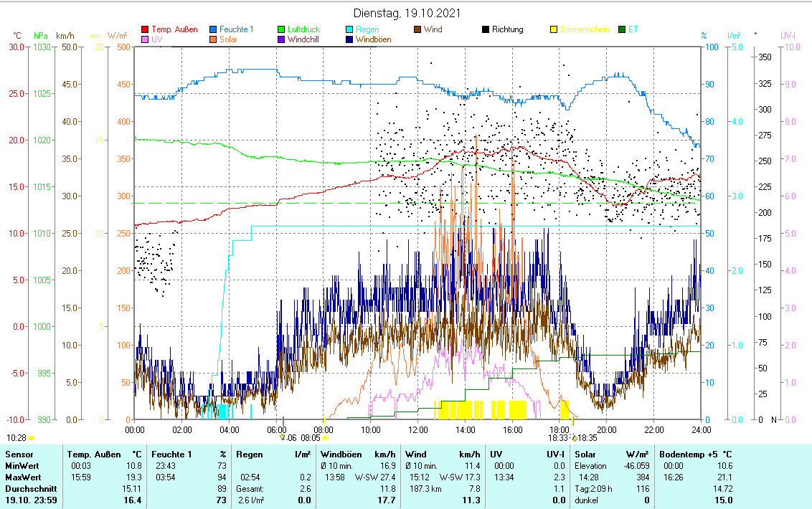Screen dimensions: 812x509
Task: Click the blue Feuchte 1 legend square
Action: 214,29
